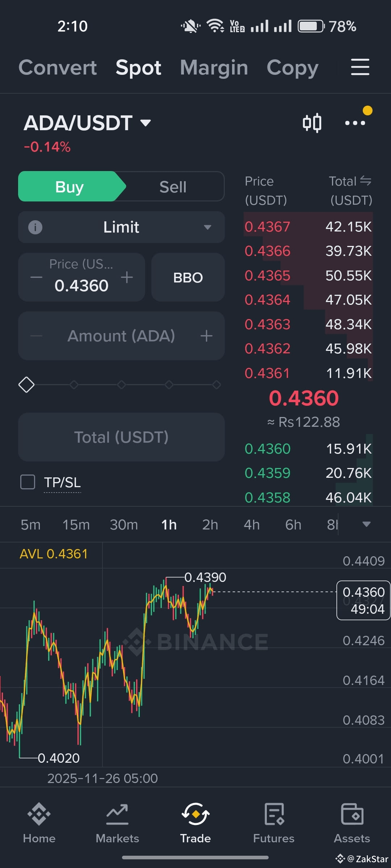Switch to the Sell toggle
The width and height of the screenshot is (391, 868).
click(173, 187)
